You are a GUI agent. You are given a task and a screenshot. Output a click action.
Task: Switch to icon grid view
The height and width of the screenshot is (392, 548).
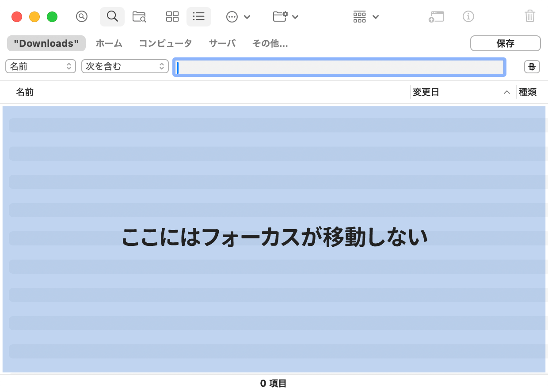point(172,17)
